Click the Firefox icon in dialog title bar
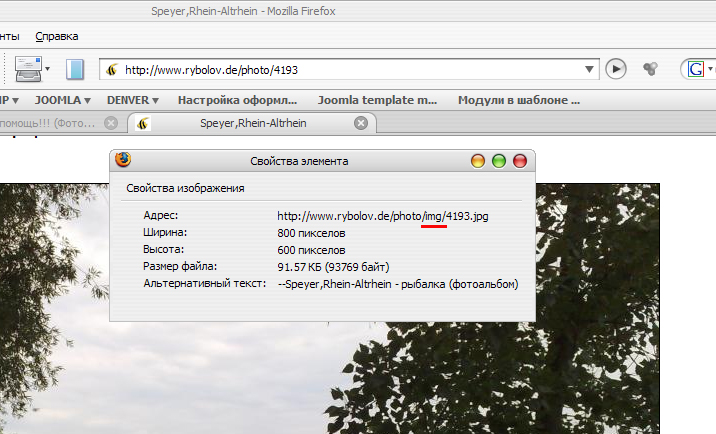 point(124,160)
